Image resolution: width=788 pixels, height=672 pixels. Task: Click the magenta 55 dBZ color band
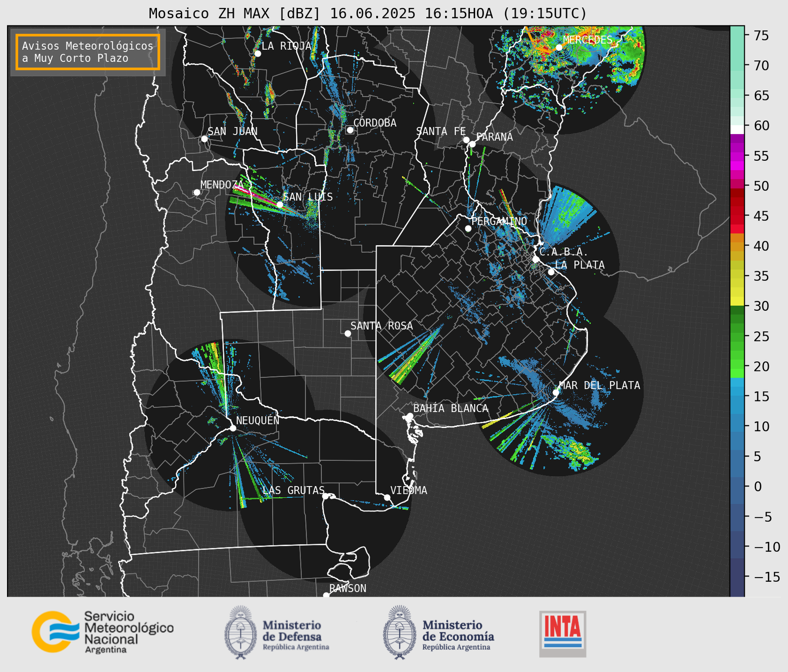point(737,157)
